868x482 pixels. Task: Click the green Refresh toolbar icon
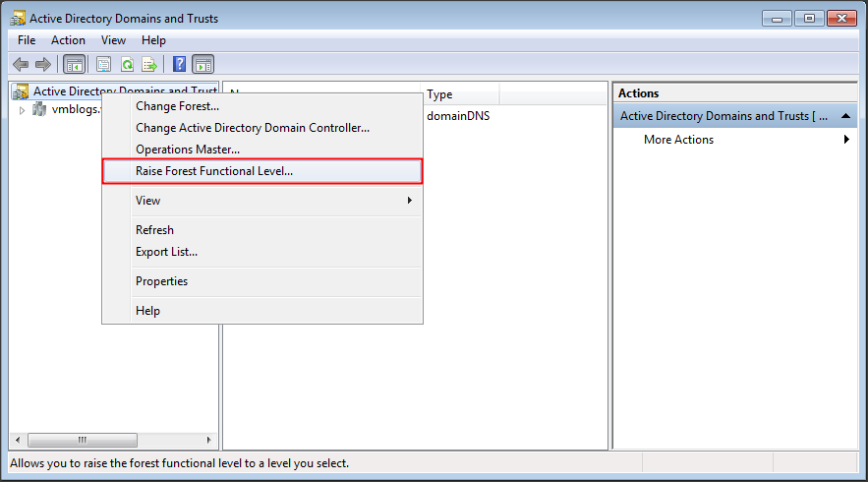click(127, 65)
